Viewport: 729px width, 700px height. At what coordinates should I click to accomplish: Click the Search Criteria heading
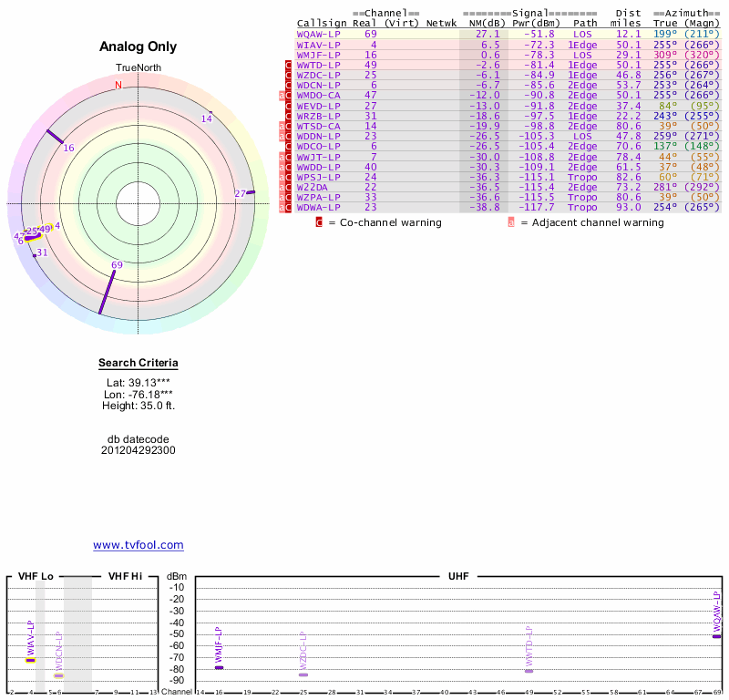pos(139,364)
